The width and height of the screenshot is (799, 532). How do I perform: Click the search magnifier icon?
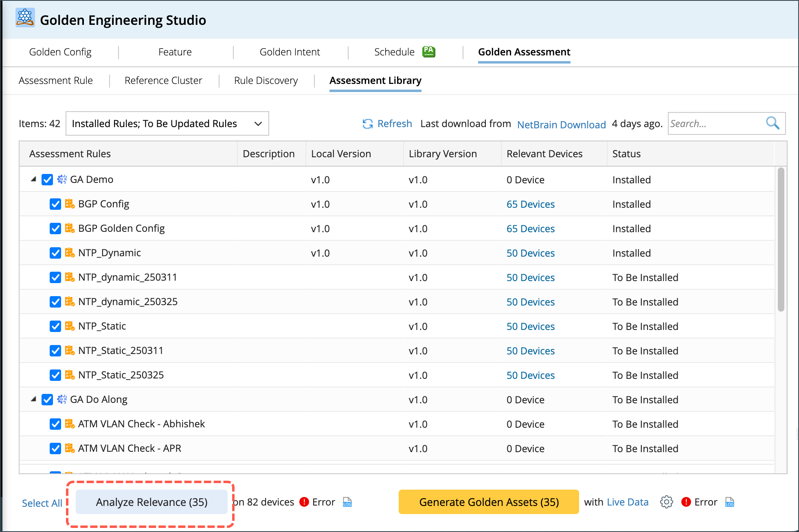[x=772, y=123]
